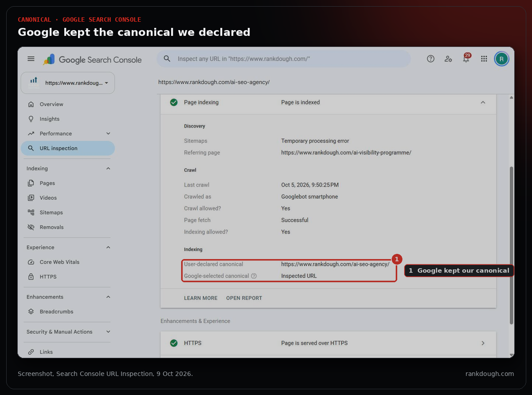
Task: Open notifications bell with 29 badge
Action: 466,58
